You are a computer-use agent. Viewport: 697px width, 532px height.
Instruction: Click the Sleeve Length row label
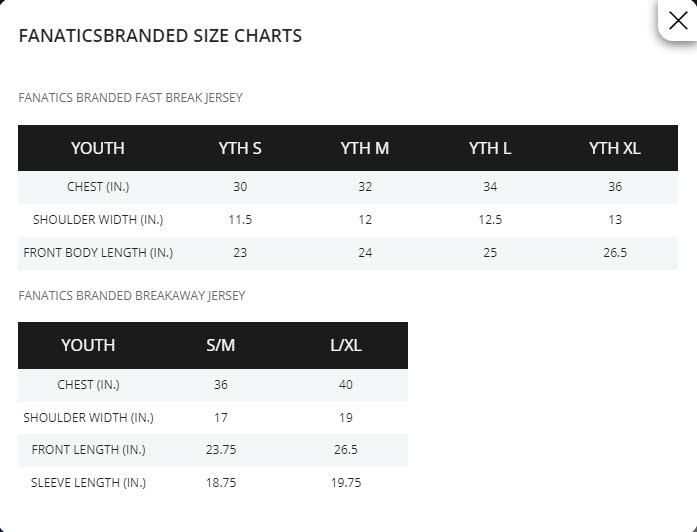pos(88,482)
